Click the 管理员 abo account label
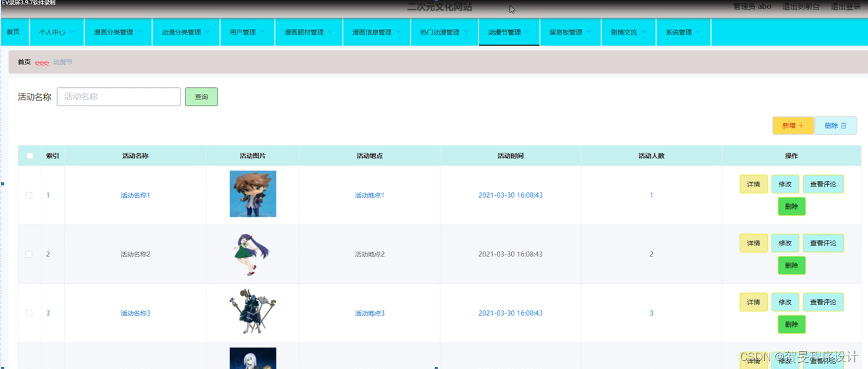This screenshot has height=369, width=868. pyautogui.click(x=752, y=7)
